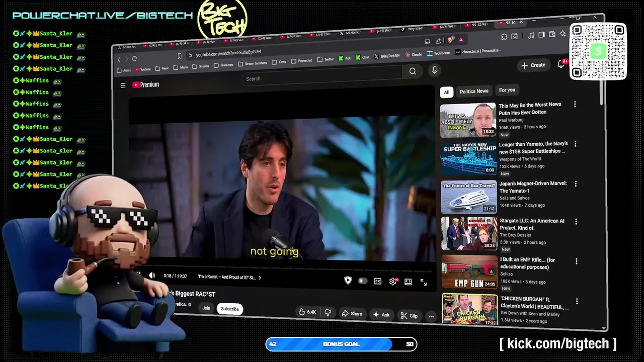Like the video with 6.4K thumbs up
Screen dimensions: 644x362
coord(307,312)
